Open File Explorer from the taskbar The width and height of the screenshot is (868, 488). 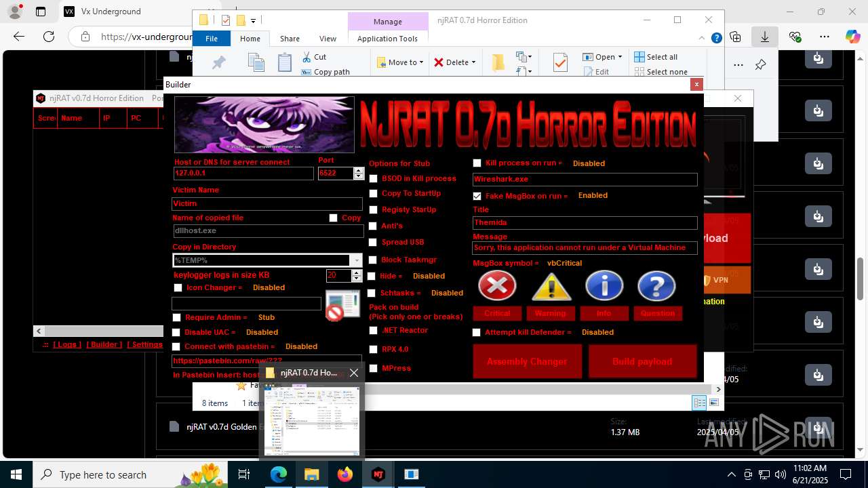(x=311, y=474)
